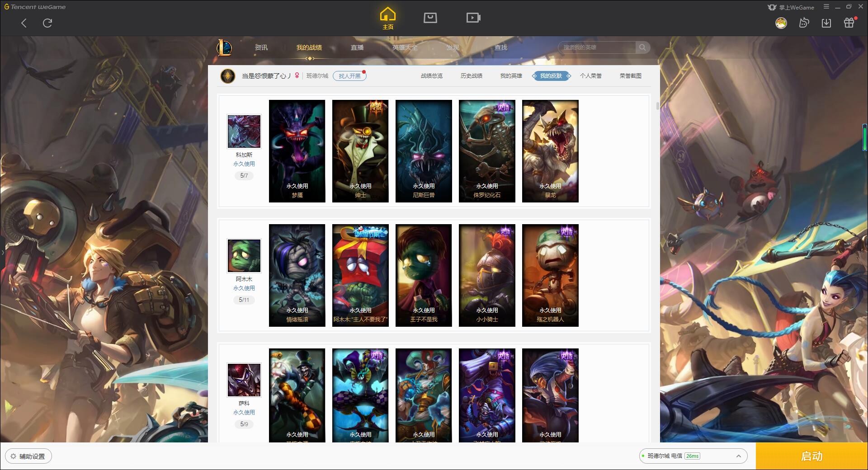Viewport: 868px width, 470px height.
Task: Switch to 个人荣誉 sub-tab
Action: pyautogui.click(x=591, y=76)
